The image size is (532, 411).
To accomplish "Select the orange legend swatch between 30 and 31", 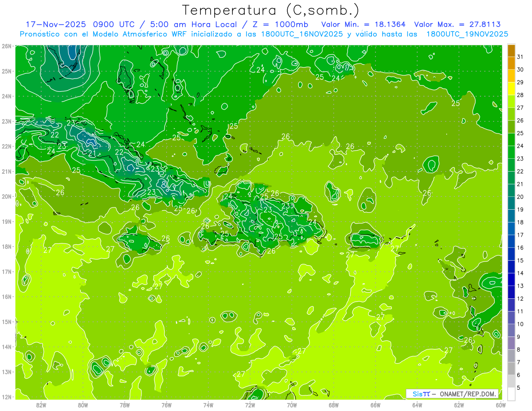I will [x=511, y=63].
